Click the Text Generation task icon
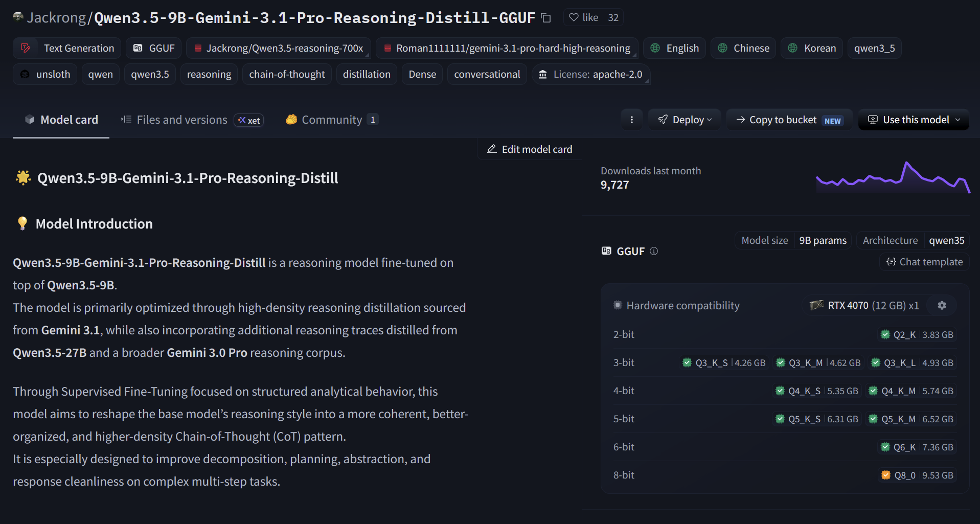 [25, 48]
